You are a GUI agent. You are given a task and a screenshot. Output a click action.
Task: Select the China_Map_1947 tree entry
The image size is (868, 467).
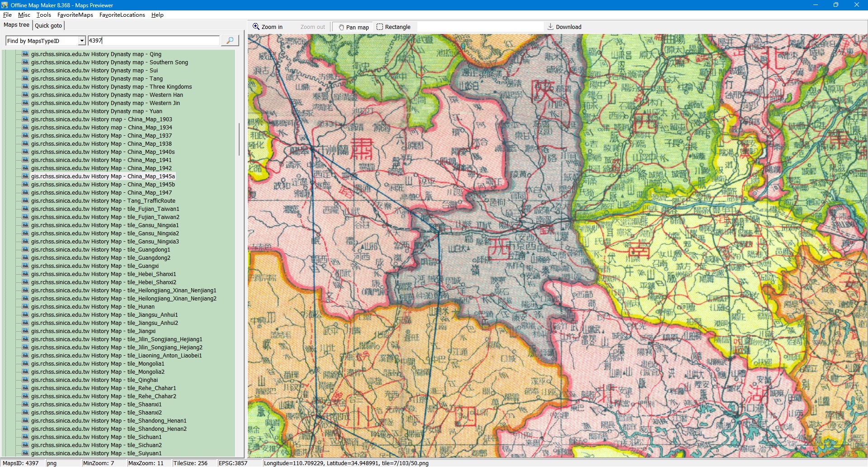coord(101,193)
